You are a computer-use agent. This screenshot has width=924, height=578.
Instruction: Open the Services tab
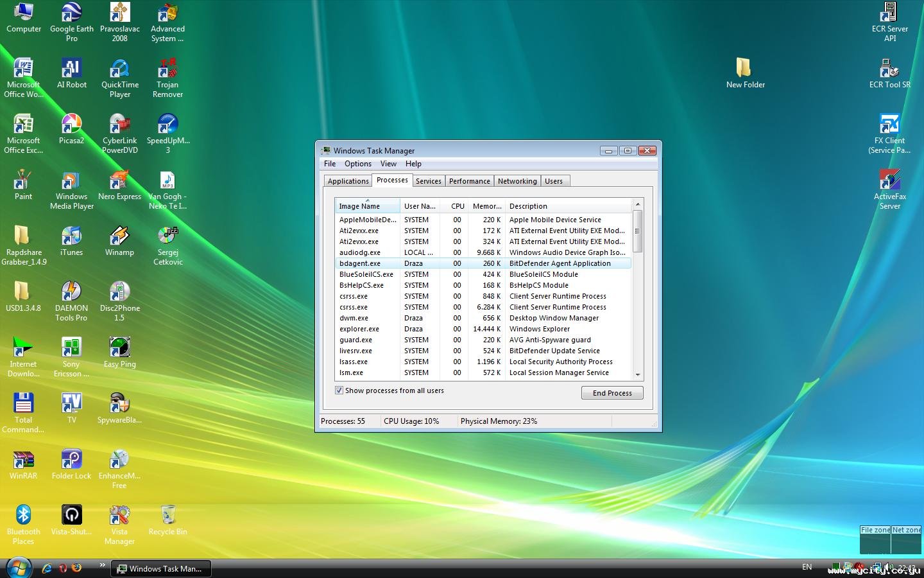pyautogui.click(x=428, y=181)
